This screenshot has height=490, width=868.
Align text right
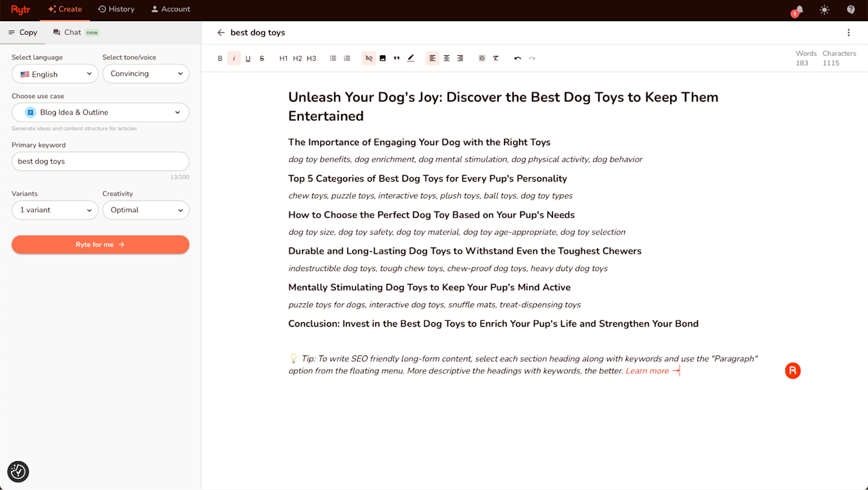click(460, 58)
